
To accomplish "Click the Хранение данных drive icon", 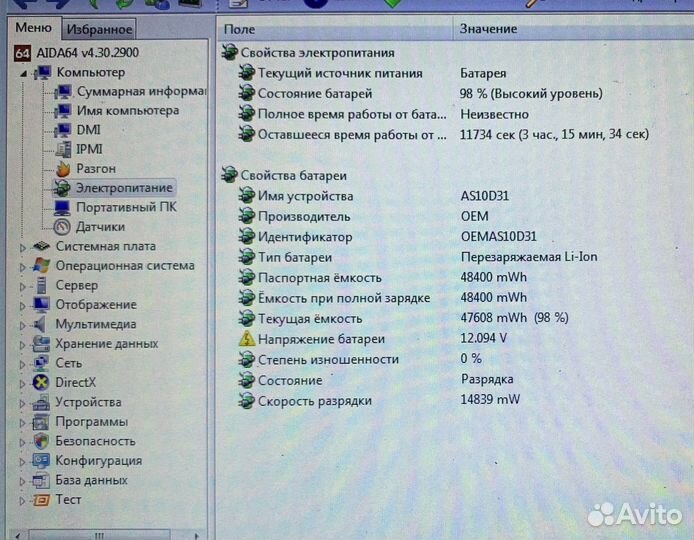I will coord(41,344).
